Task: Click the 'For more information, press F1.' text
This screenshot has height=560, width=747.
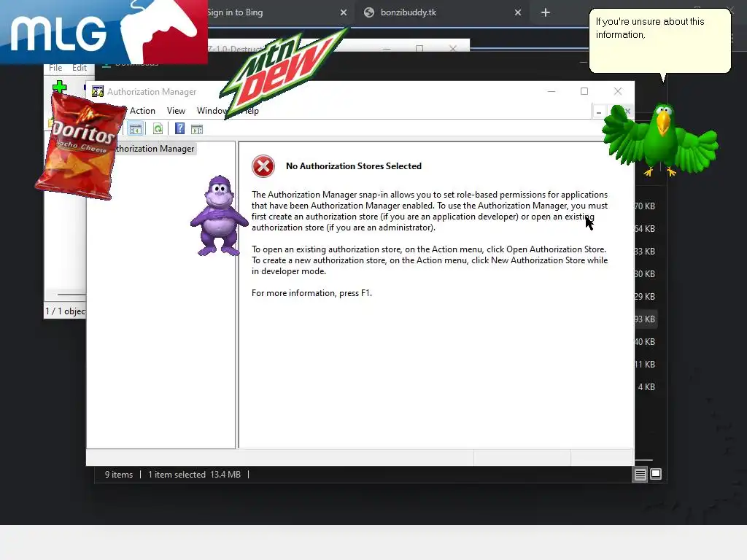Action: tap(311, 293)
